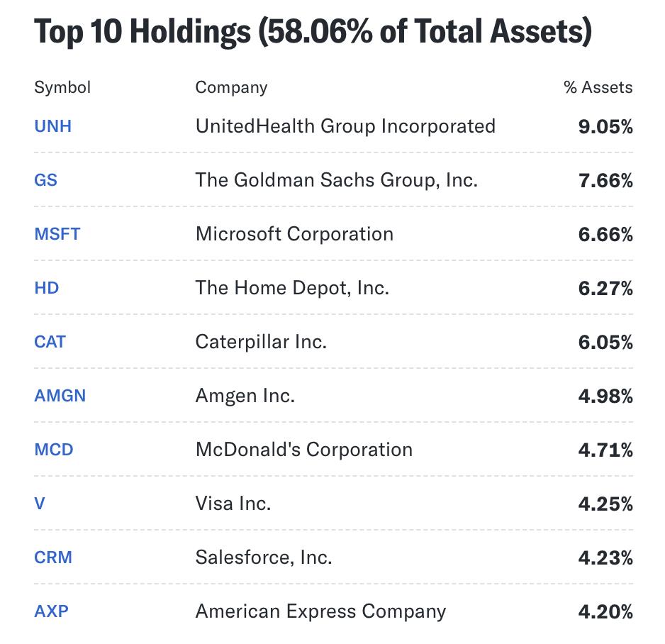The image size is (665, 644).
Task: Select the HD symbol link
Action: 46,288
